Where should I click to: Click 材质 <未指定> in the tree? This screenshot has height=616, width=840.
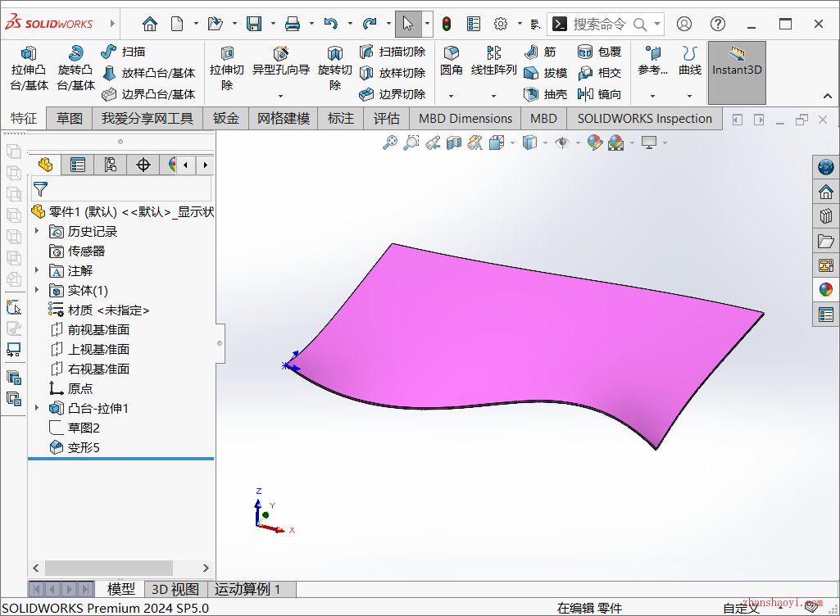click(x=99, y=310)
